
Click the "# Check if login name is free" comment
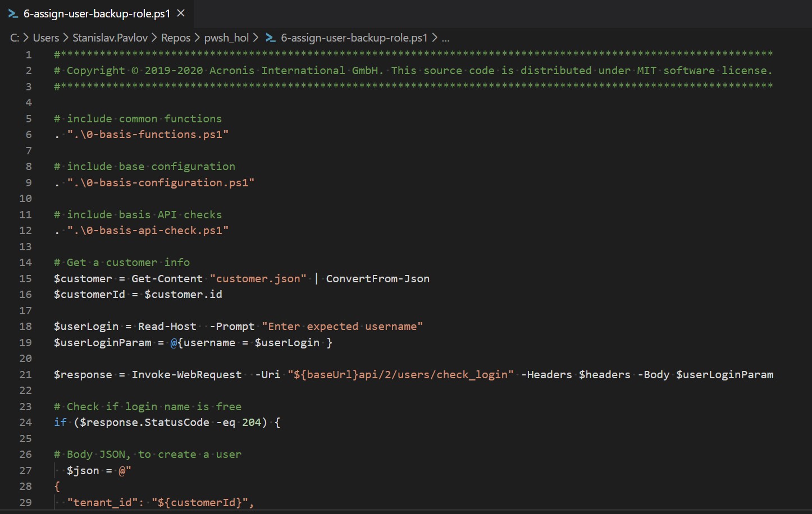point(148,406)
